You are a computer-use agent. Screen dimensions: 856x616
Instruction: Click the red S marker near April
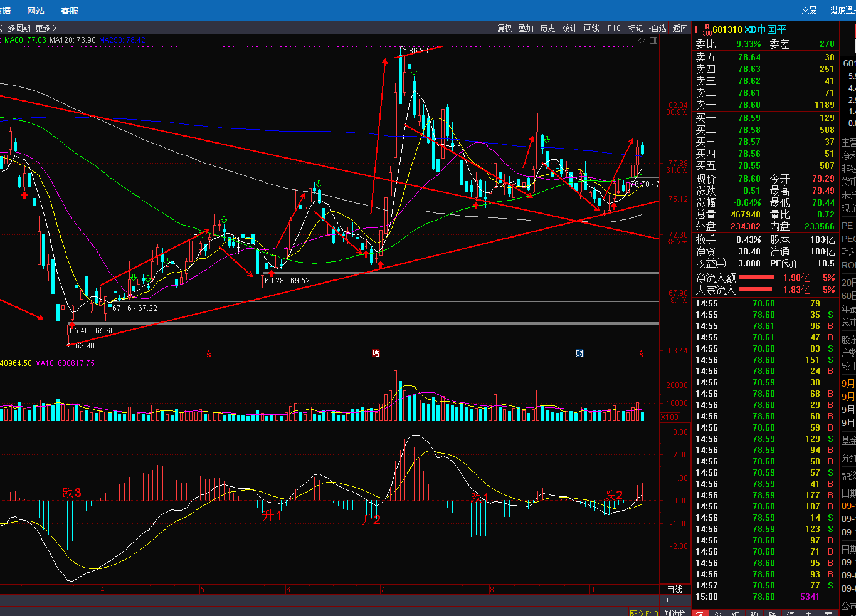[209, 354]
